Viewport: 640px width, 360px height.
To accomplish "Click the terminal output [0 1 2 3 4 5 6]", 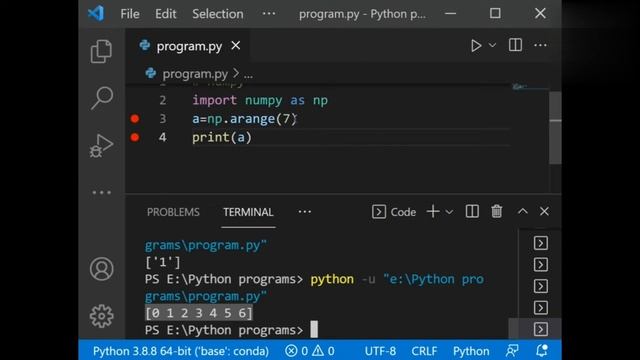I will point(199,313).
